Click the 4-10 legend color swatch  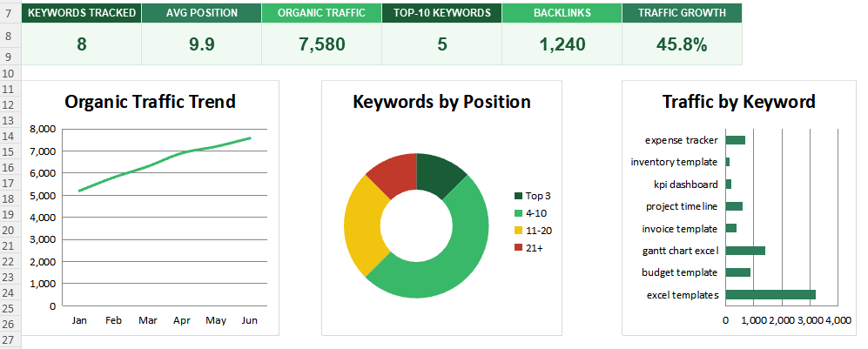click(x=518, y=213)
